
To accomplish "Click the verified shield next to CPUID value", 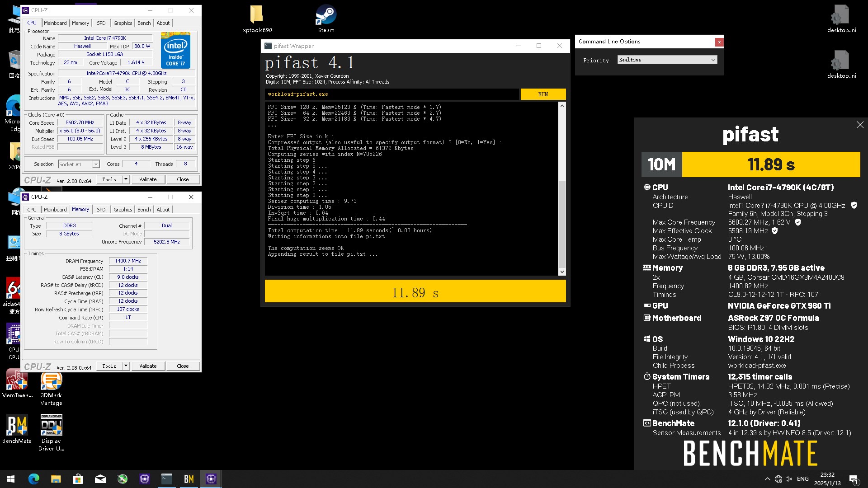I will click(854, 205).
